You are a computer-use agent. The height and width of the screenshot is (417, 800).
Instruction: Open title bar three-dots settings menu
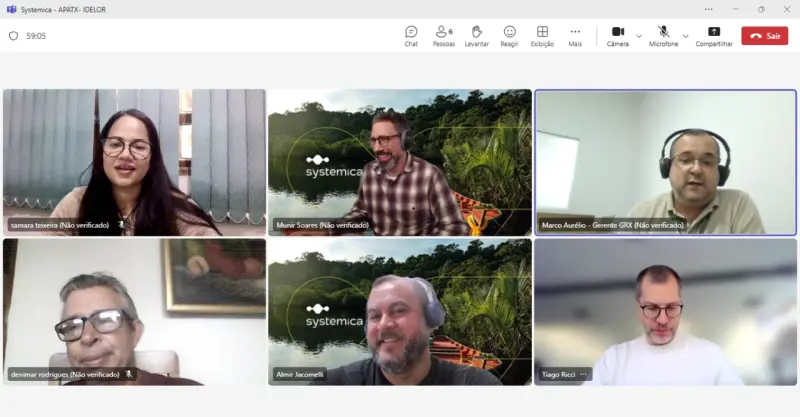708,9
